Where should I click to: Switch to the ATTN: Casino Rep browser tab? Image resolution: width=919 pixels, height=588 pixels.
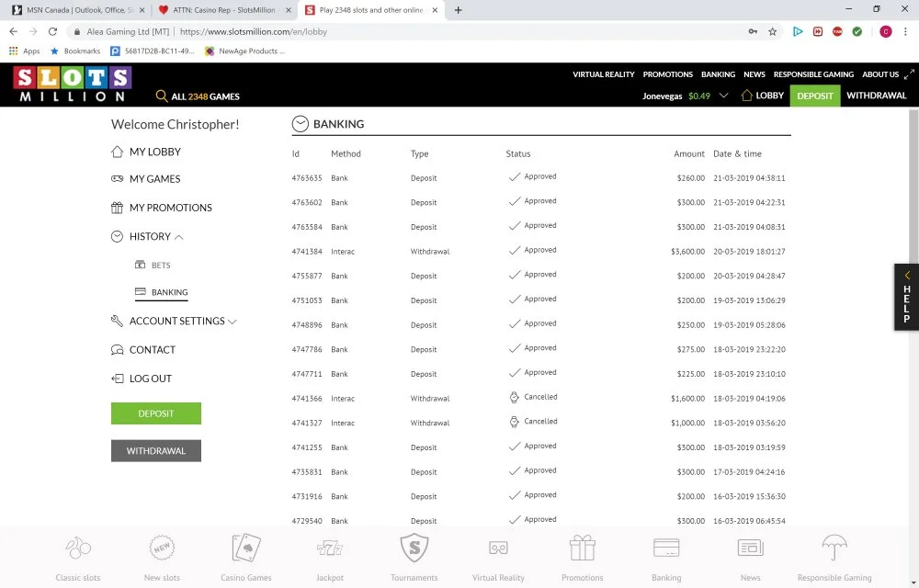(x=224, y=10)
